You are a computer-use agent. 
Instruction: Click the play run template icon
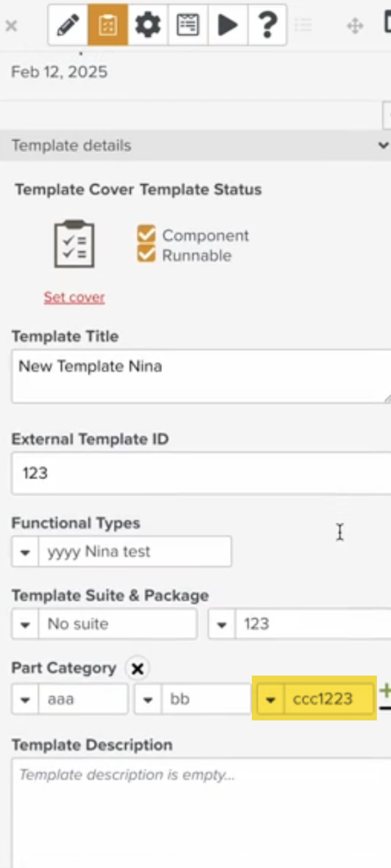[227, 25]
